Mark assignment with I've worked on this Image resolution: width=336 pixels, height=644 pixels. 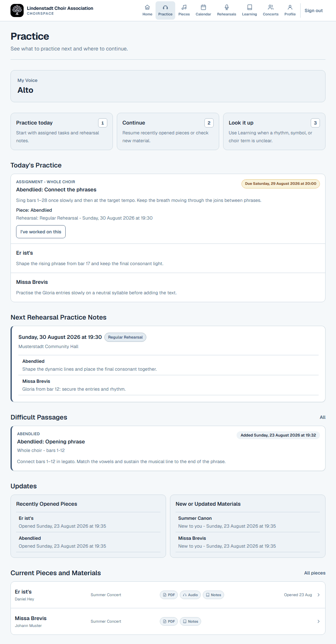41,232
